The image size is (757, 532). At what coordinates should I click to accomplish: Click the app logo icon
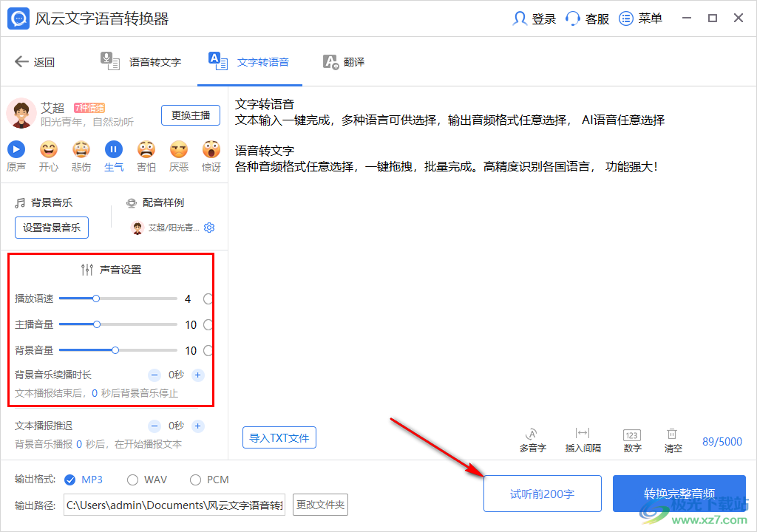(x=18, y=18)
